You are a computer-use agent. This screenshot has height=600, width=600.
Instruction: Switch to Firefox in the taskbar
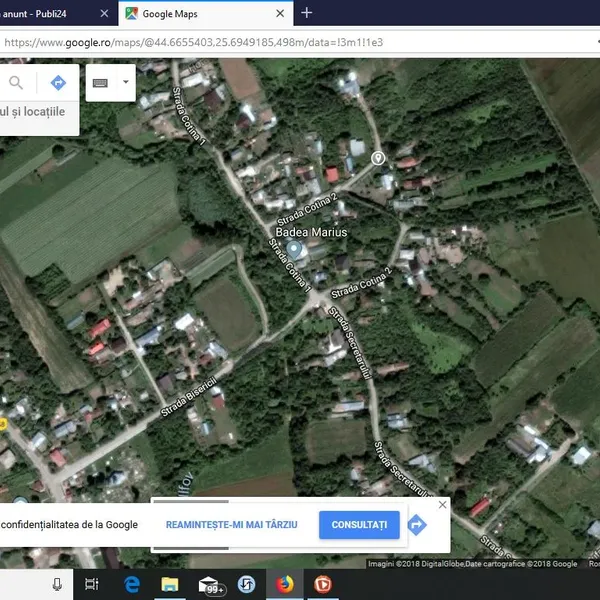pyautogui.click(x=285, y=584)
